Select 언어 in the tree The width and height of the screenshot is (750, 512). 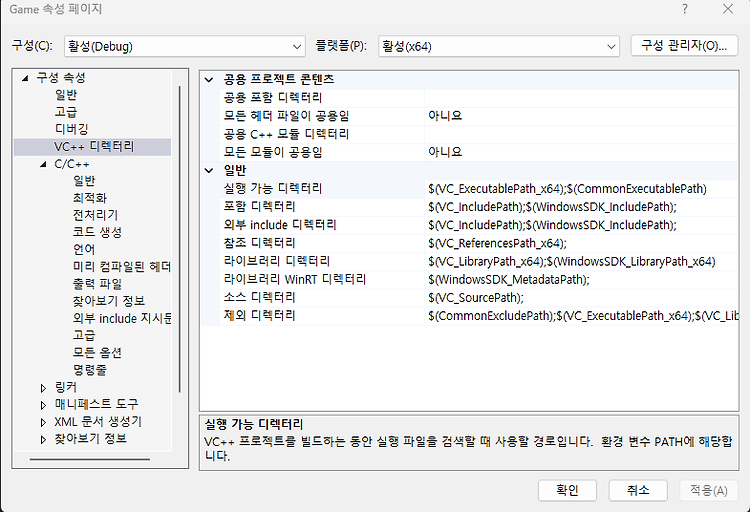coord(84,250)
